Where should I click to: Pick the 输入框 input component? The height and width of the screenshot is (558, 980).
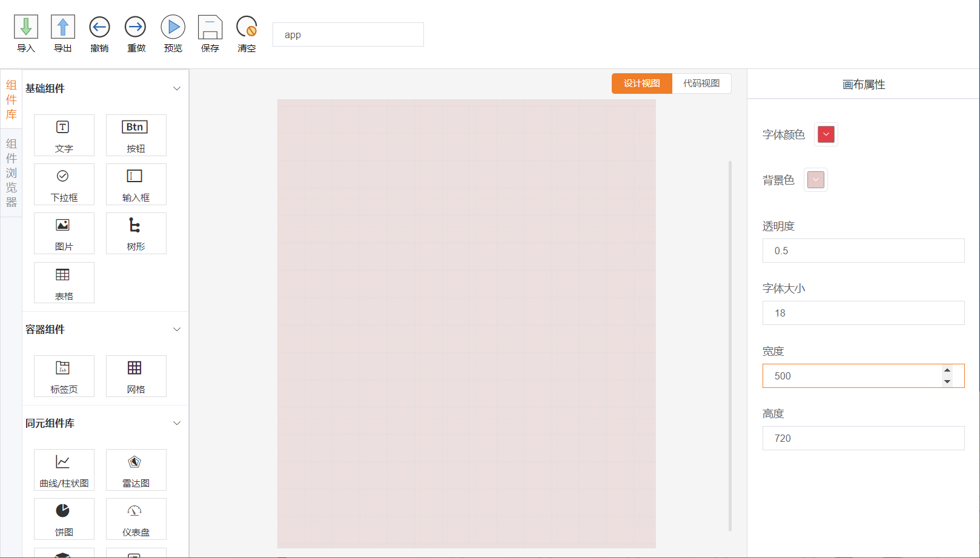pyautogui.click(x=136, y=184)
